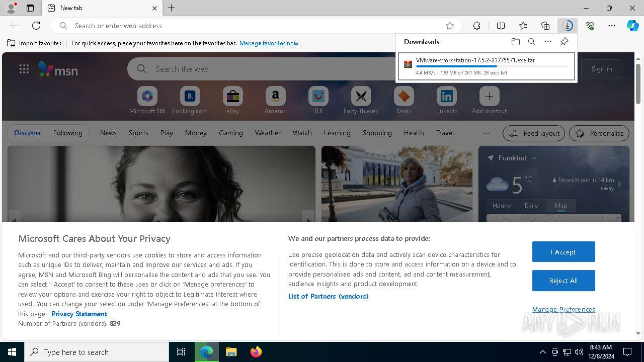Viewport: 644px width, 362px height.
Task: Click Import favorites
Action: [34, 43]
